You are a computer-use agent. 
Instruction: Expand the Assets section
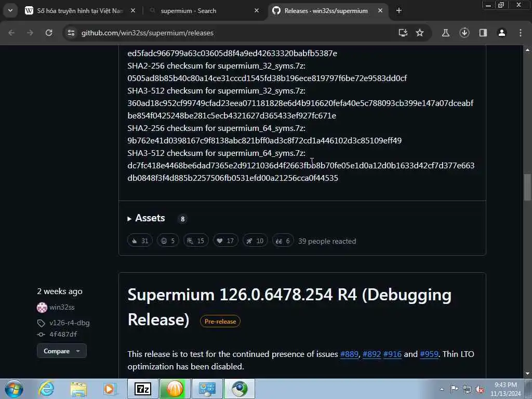[x=146, y=218]
